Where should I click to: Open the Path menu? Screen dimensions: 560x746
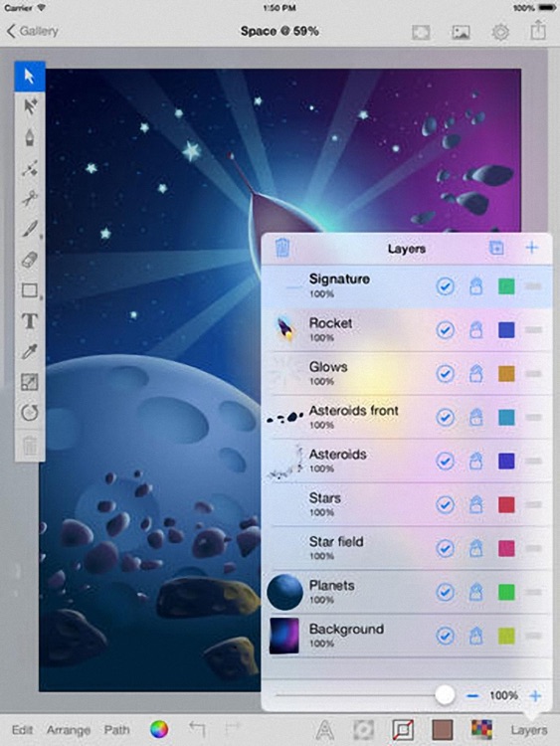116,730
